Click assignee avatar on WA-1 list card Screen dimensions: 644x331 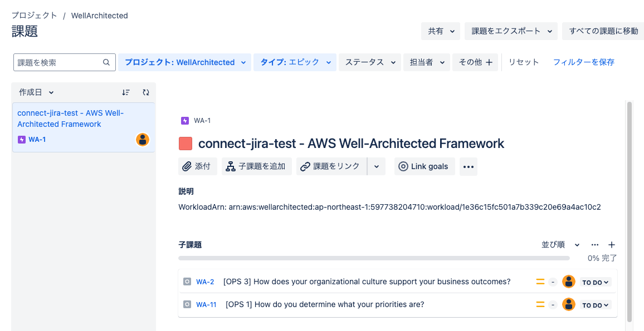pos(143,140)
